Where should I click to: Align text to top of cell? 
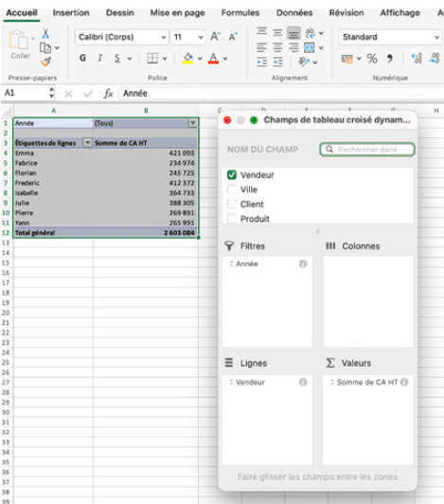tap(262, 31)
